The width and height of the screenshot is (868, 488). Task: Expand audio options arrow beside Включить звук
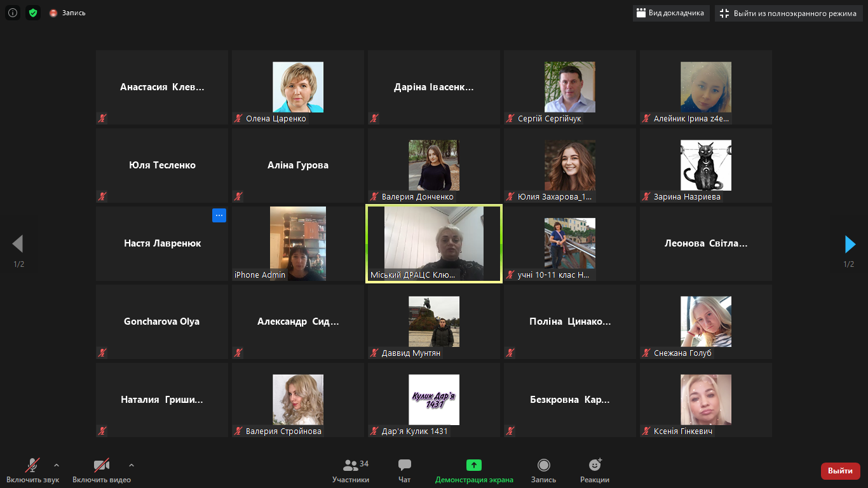click(x=57, y=465)
